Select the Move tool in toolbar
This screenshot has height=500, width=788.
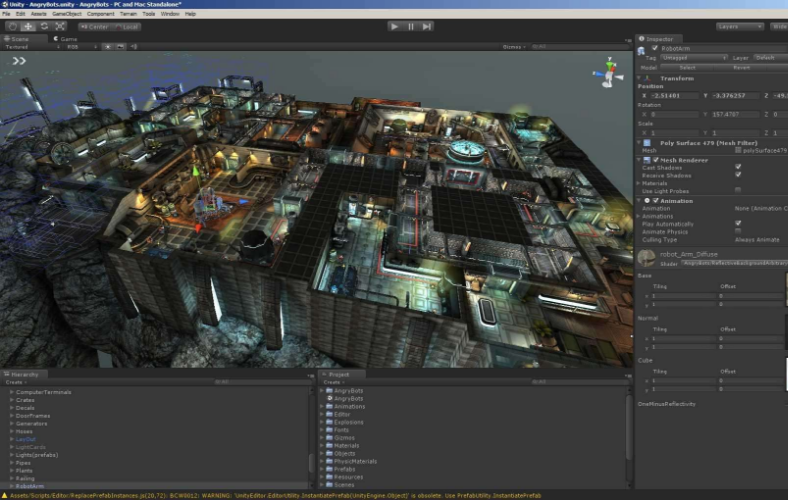pyautogui.click(x=29, y=26)
